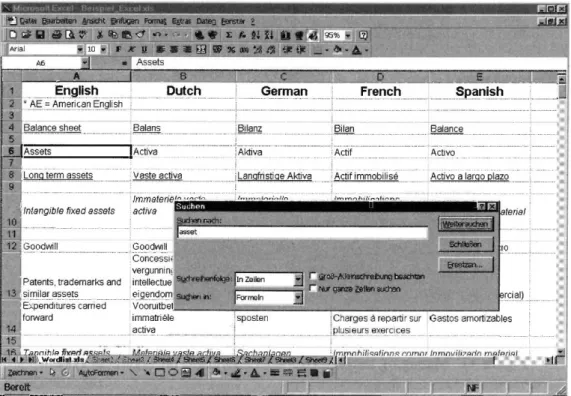Click the Open file folder icon
The width and height of the screenshot is (571, 396).
click(26, 35)
